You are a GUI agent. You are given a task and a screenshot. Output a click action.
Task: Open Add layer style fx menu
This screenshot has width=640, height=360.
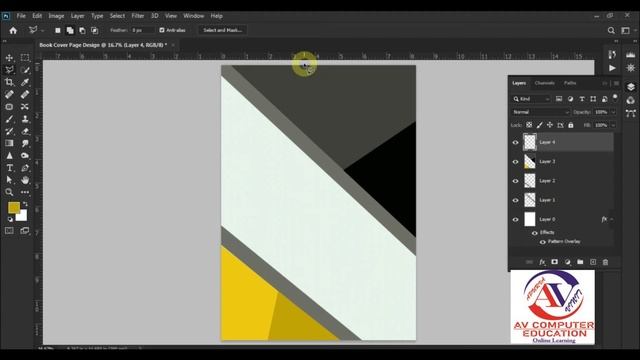point(542,262)
